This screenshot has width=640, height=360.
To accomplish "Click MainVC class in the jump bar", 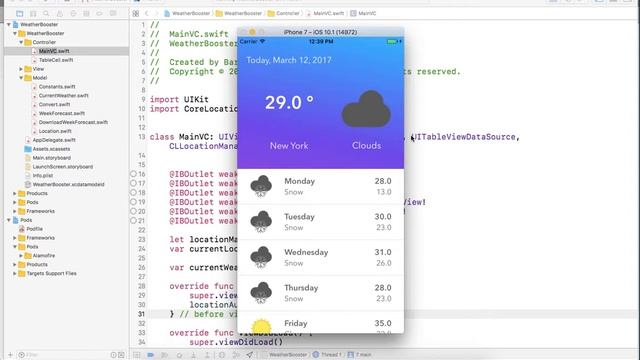I will (x=363, y=13).
